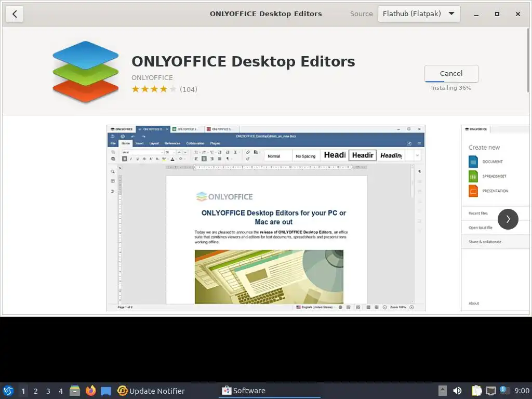Open the Source dropdown showing Flathub (Flatpak)
This screenshot has height=399, width=532.
coord(419,14)
